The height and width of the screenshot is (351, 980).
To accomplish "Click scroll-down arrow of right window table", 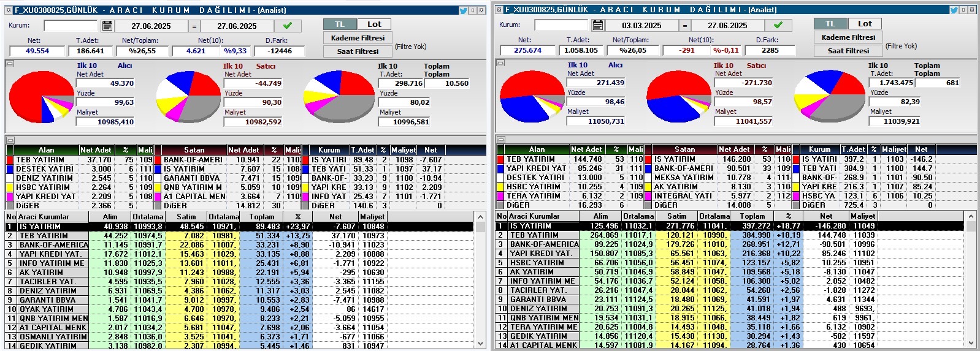I will (970, 343).
